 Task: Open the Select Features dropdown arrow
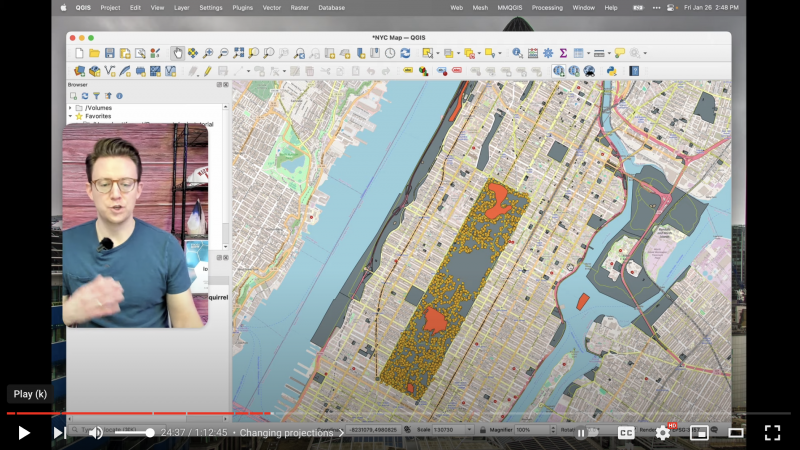click(437, 54)
